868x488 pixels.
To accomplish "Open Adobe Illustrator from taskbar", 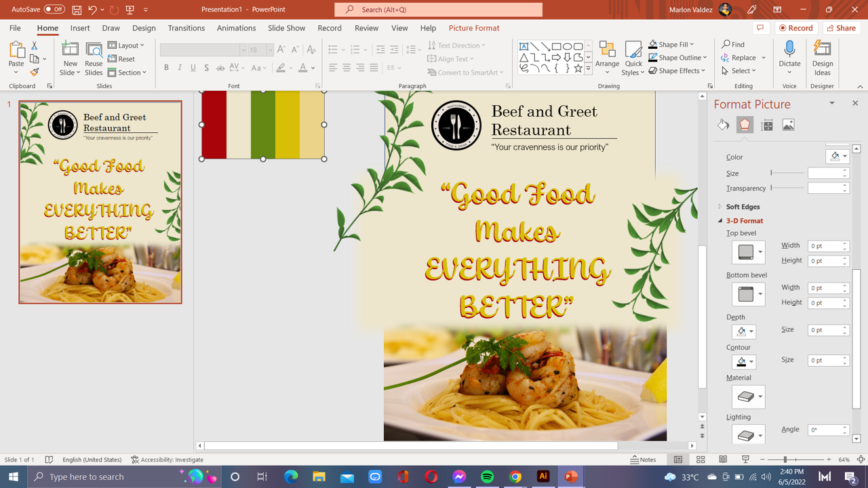I will (x=542, y=476).
